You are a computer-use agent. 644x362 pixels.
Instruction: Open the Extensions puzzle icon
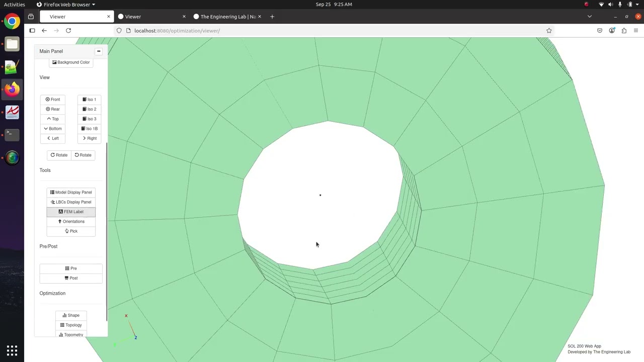click(624, 31)
